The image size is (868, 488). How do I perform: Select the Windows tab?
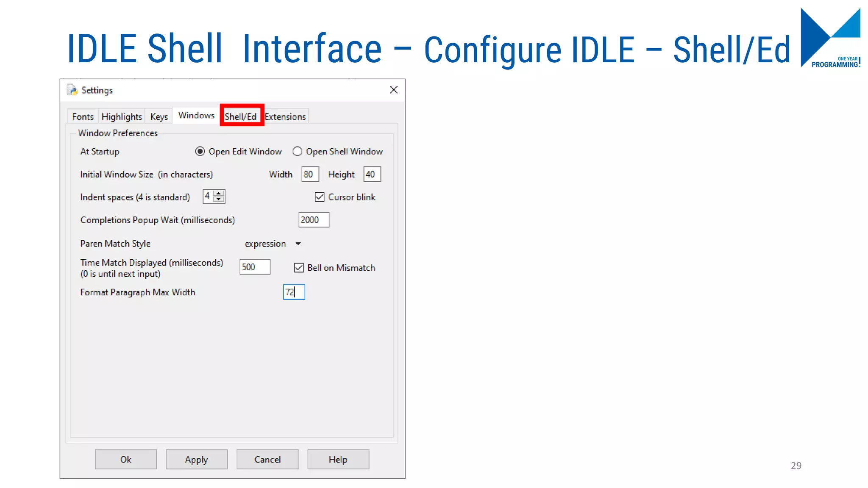pos(196,115)
